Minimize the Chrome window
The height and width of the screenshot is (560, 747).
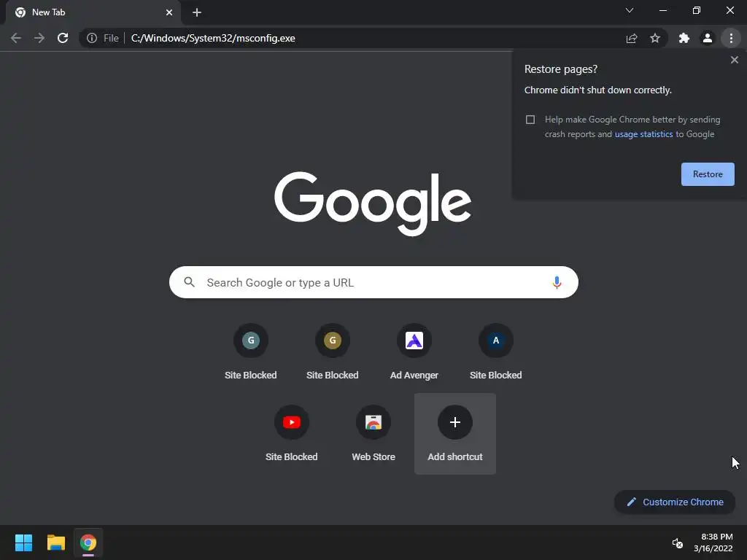click(662, 10)
